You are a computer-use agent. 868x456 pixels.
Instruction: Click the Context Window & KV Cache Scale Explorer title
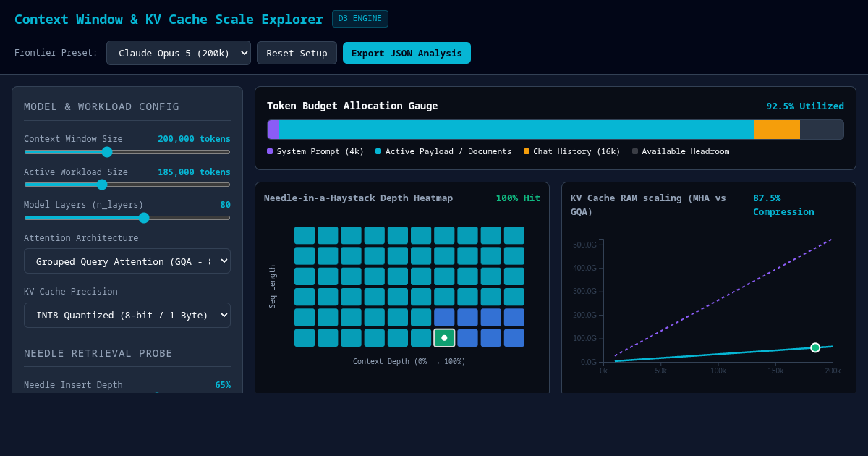tap(169, 20)
